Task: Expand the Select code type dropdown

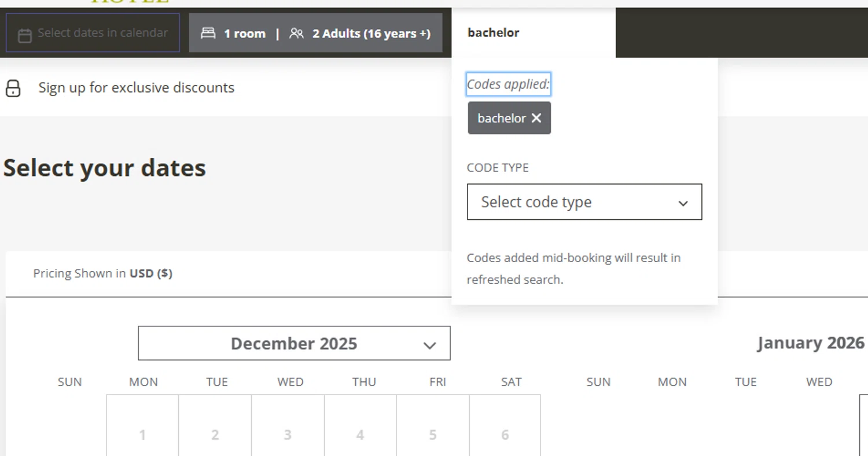Action: pos(584,202)
